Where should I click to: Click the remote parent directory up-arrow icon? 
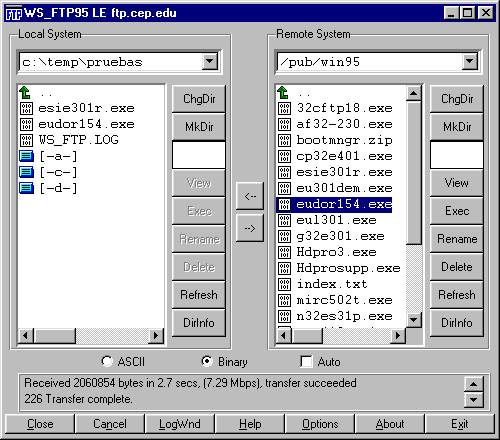tap(283, 92)
